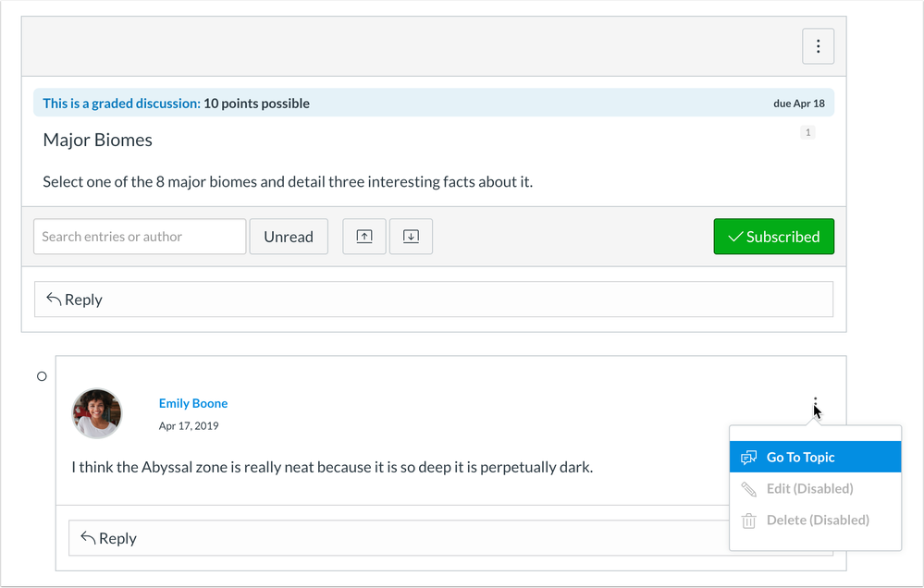Viewport: 924px width, 588px height.
Task: Select the Delete (Disabled) menu entry
Action: 815,521
